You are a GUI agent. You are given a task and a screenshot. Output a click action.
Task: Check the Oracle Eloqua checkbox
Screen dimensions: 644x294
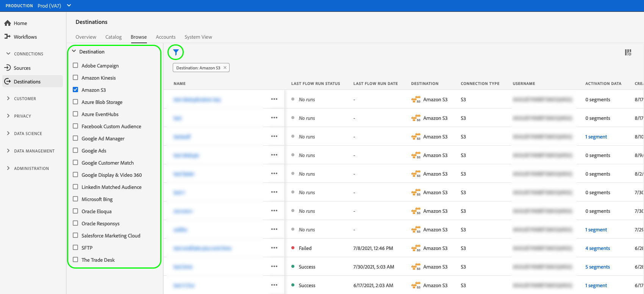pos(75,211)
